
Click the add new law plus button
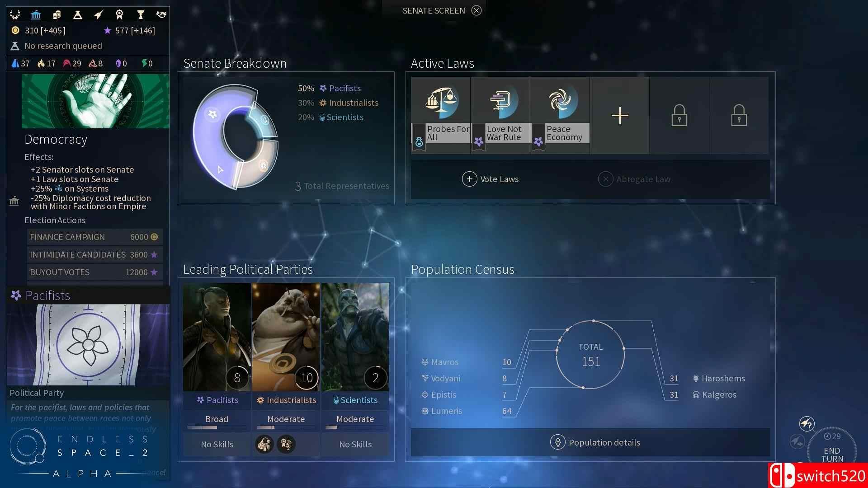tap(620, 114)
